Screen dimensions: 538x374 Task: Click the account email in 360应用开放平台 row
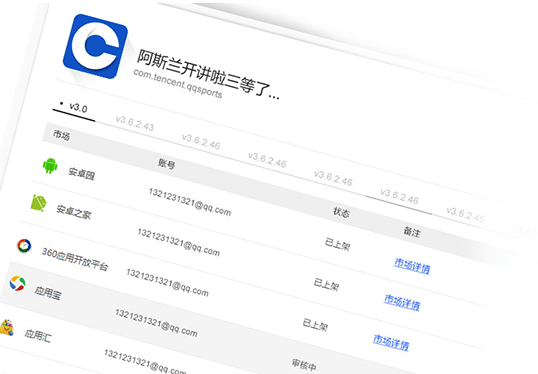point(167,282)
